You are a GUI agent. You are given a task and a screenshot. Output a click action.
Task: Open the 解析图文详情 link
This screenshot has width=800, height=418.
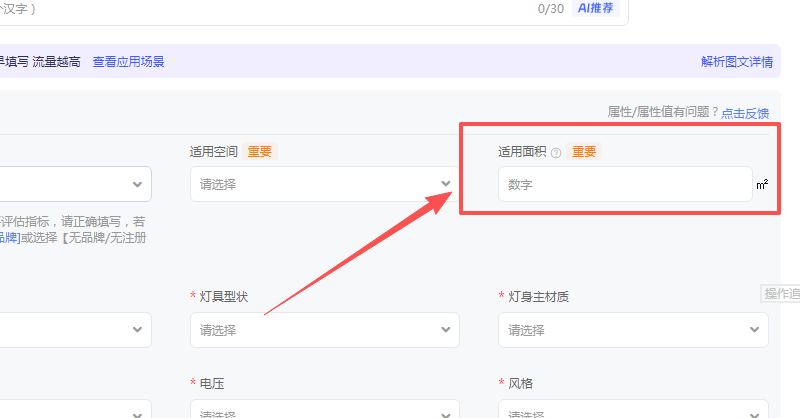(x=737, y=62)
